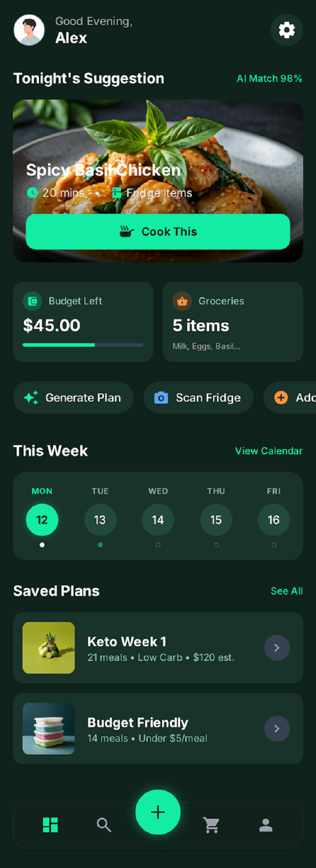Screen dimensions: 316x868
Task: Open the shopping cart tab
Action: click(x=211, y=825)
